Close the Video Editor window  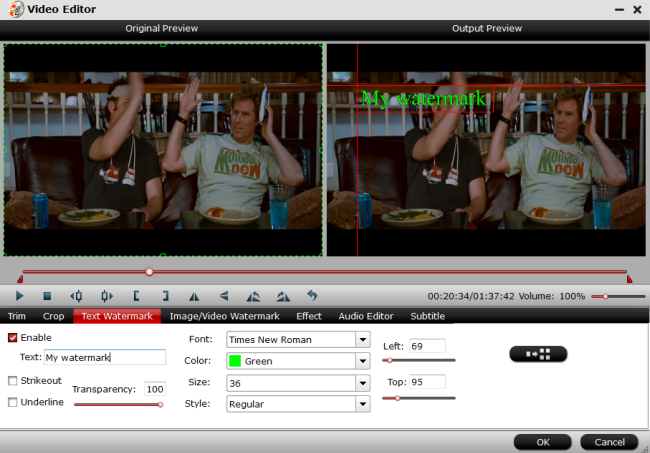click(x=638, y=10)
